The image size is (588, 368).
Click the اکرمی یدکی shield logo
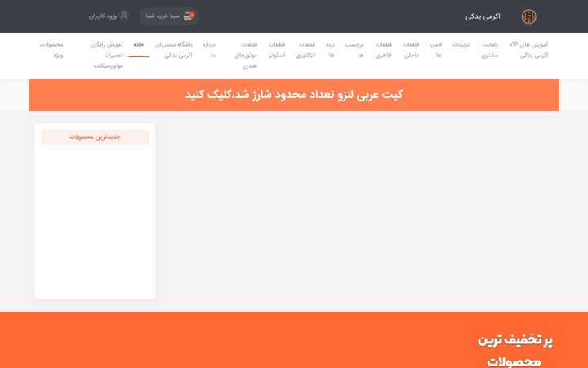point(528,16)
